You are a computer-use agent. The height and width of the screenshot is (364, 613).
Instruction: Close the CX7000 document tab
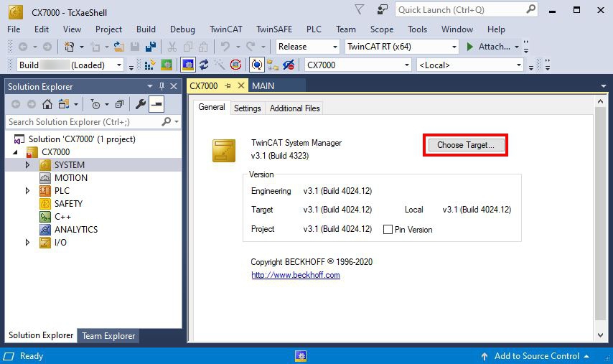point(241,85)
